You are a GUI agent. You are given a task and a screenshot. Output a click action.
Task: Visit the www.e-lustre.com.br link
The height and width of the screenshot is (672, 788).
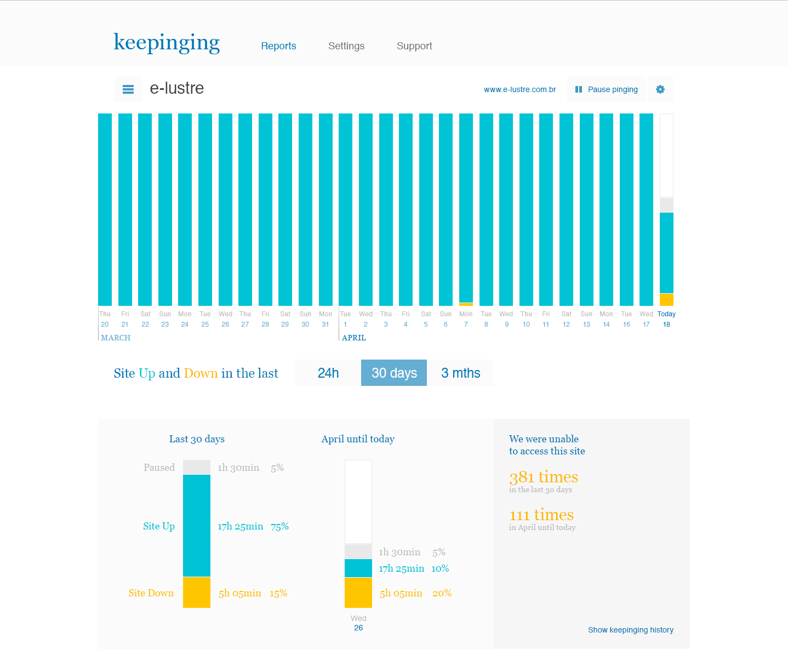click(x=520, y=89)
